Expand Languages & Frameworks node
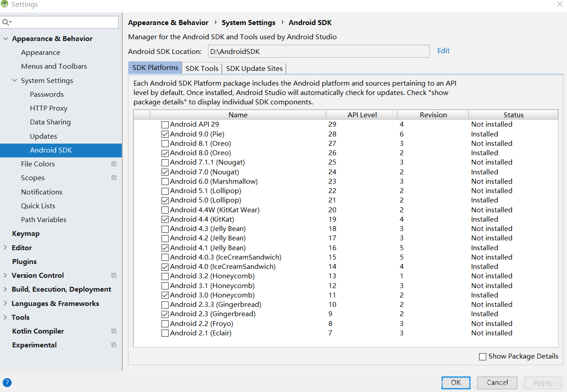Screen dimensions: 567x392 5,303
